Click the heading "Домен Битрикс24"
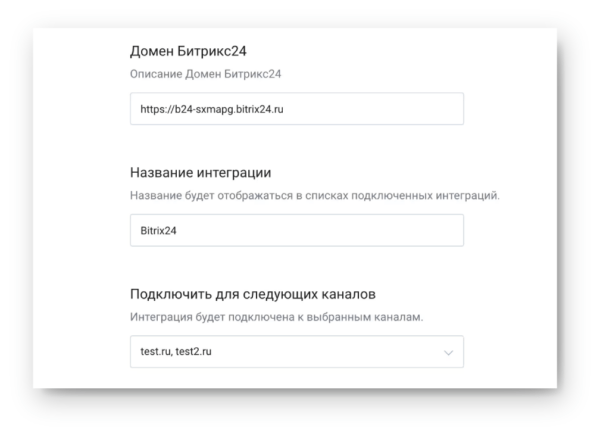The height and width of the screenshot is (436, 600). coord(188,51)
